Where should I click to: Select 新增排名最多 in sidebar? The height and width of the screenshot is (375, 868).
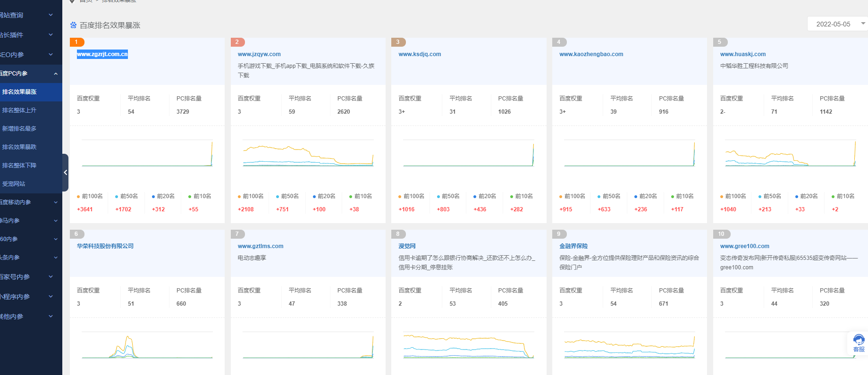click(x=31, y=129)
